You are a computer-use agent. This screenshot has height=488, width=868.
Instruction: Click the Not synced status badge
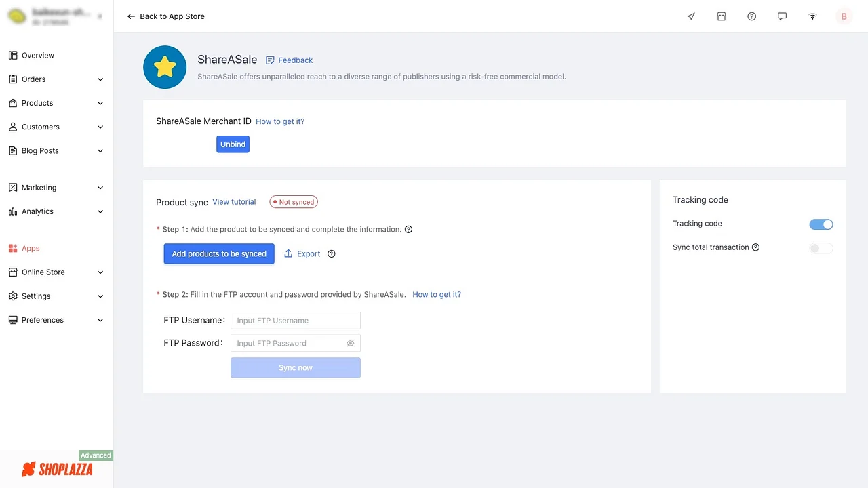pyautogui.click(x=293, y=201)
